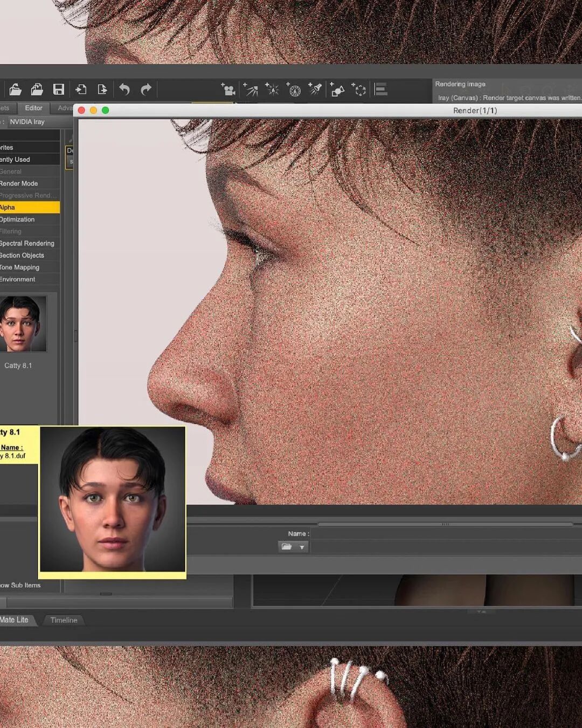Click the Export icon in the toolbar
The width and height of the screenshot is (582, 728).
(102, 89)
